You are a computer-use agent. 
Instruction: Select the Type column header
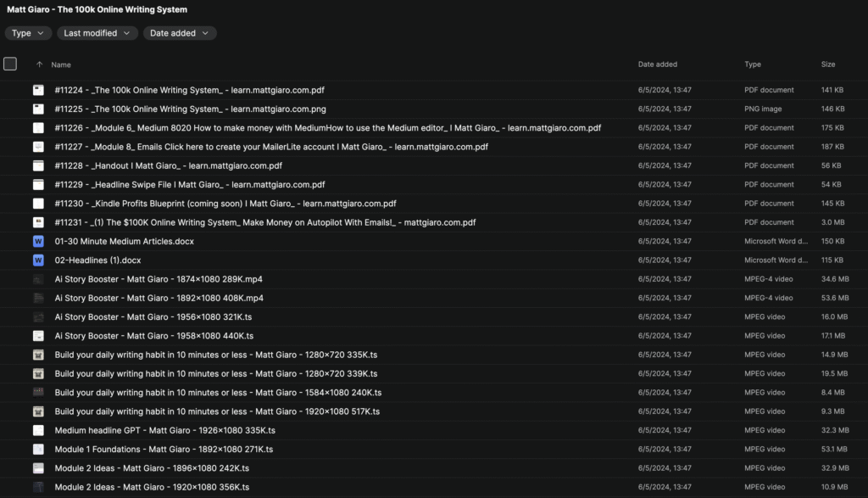(x=753, y=64)
